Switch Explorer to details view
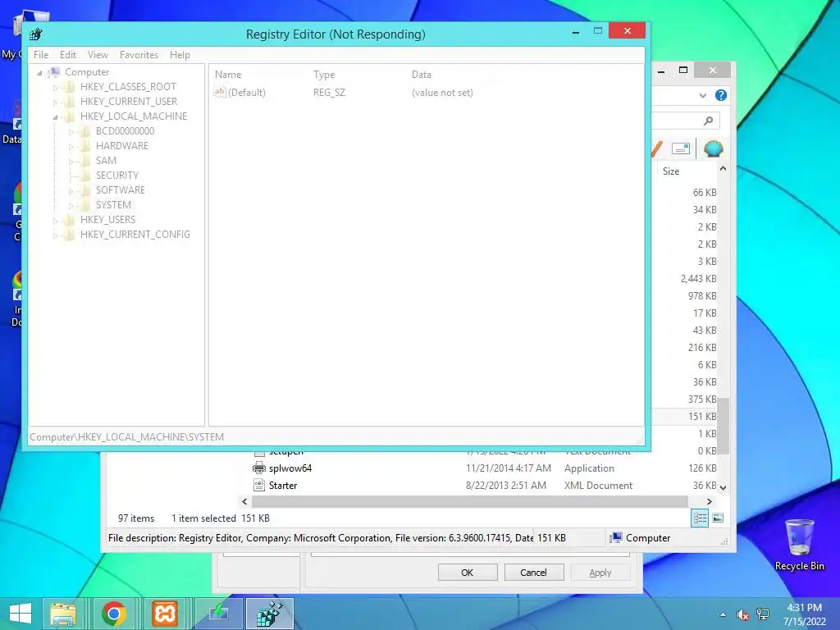Viewport: 840px width, 630px height. pyautogui.click(x=700, y=518)
